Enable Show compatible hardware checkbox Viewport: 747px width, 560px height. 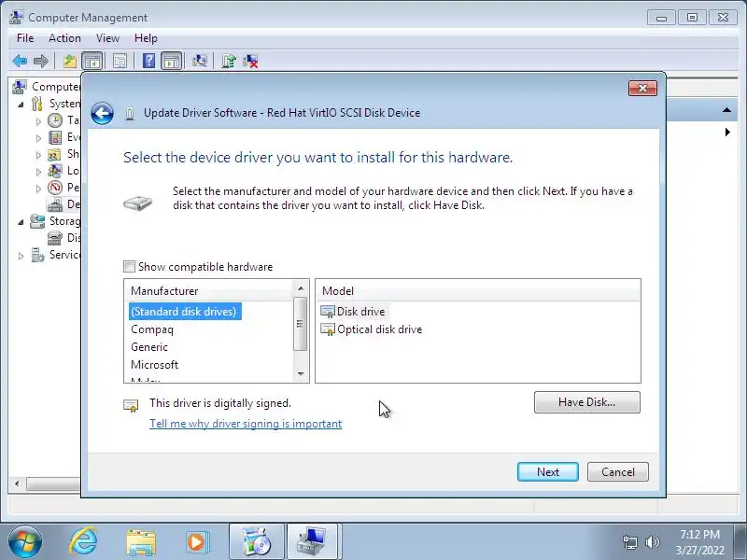129,266
